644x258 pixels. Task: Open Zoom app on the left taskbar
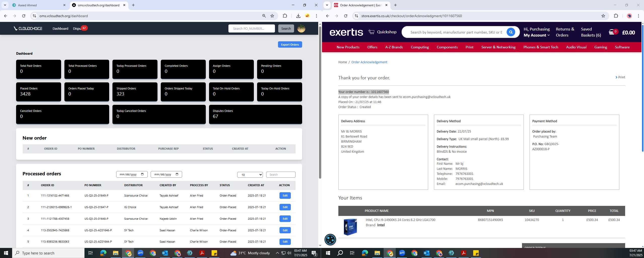pos(140,253)
